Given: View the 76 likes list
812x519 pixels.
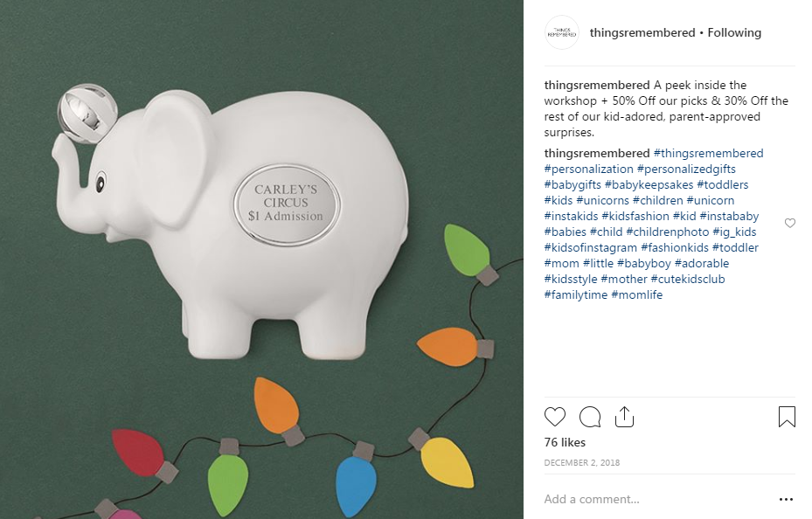Looking at the screenshot, I should click(565, 442).
